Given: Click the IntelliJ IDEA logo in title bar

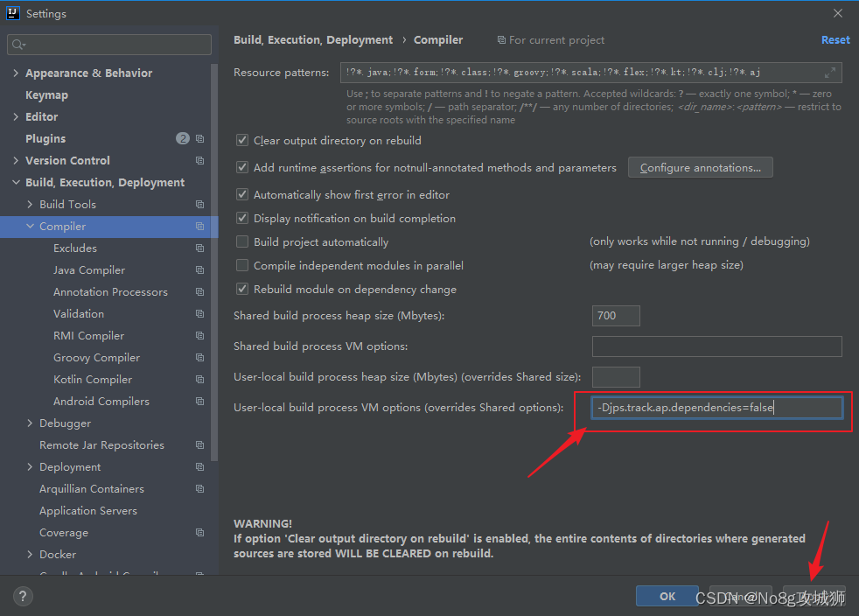Looking at the screenshot, I should point(11,12).
